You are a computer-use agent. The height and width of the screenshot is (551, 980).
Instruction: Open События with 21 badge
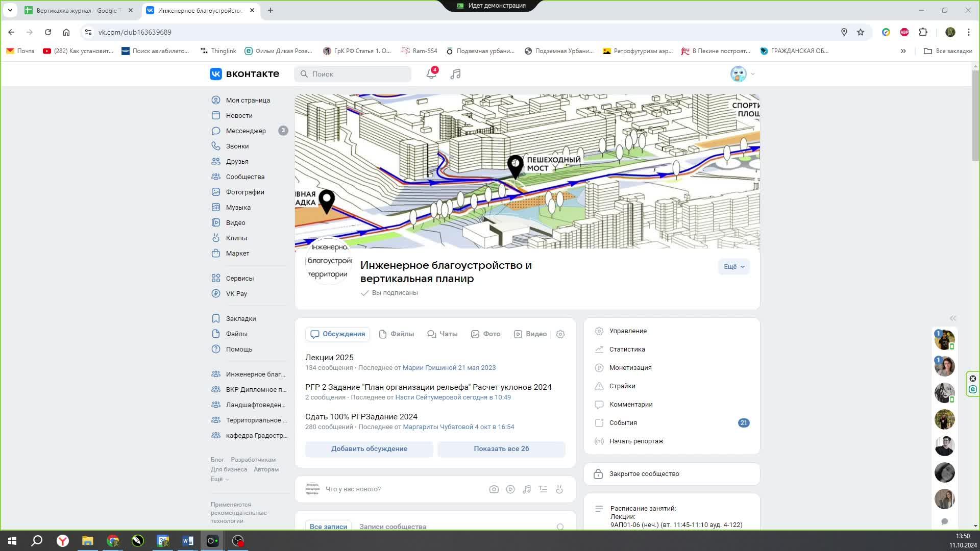pyautogui.click(x=672, y=423)
